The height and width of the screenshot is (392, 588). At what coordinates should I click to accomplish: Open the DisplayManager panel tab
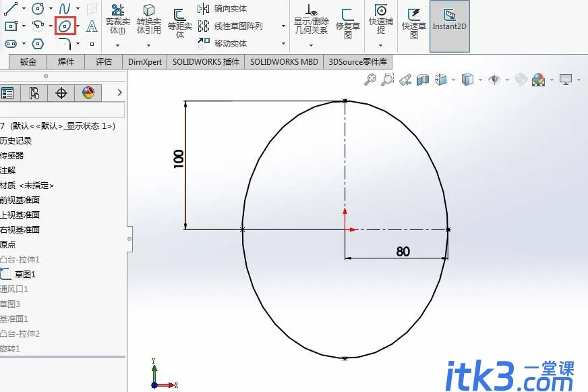pos(88,92)
